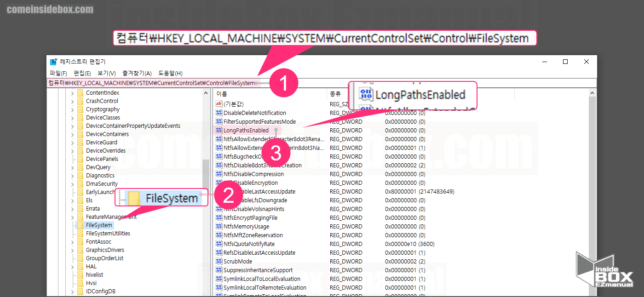This screenshot has height=297, width=644.
Task: Click data cell 0x80000001 (2147483649)
Action: (x=420, y=192)
